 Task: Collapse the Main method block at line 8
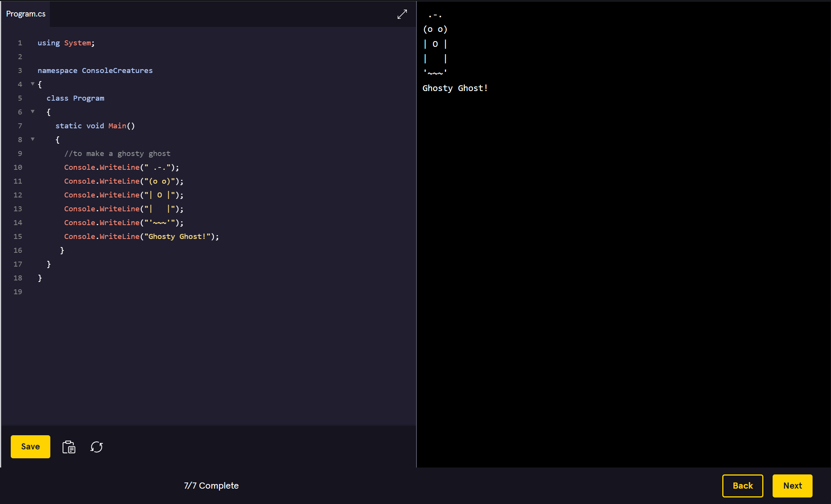pos(33,139)
